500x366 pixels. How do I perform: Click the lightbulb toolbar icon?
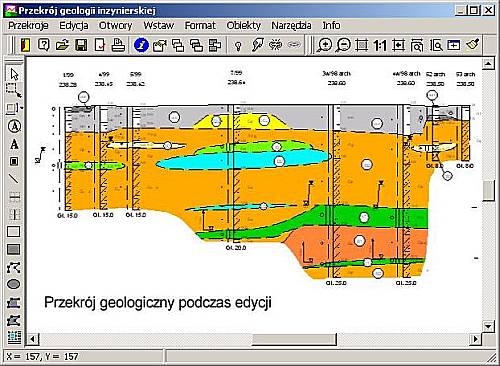point(238,45)
